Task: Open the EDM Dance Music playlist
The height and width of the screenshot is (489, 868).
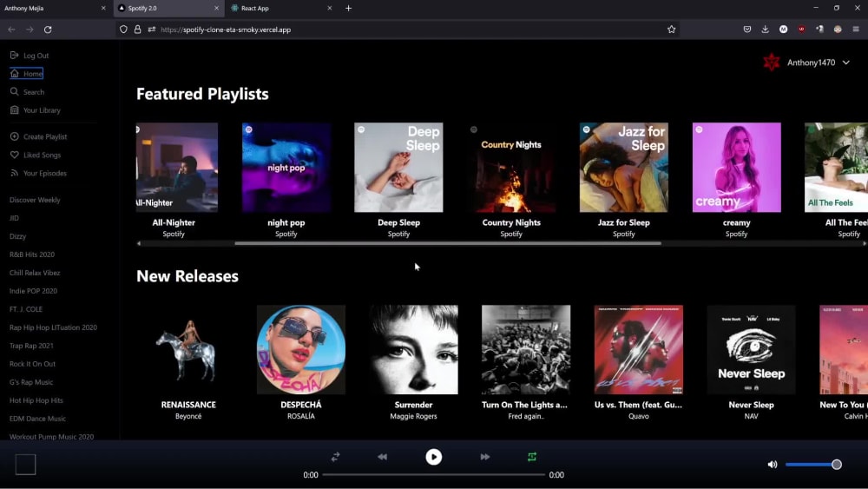Action: [x=37, y=419]
